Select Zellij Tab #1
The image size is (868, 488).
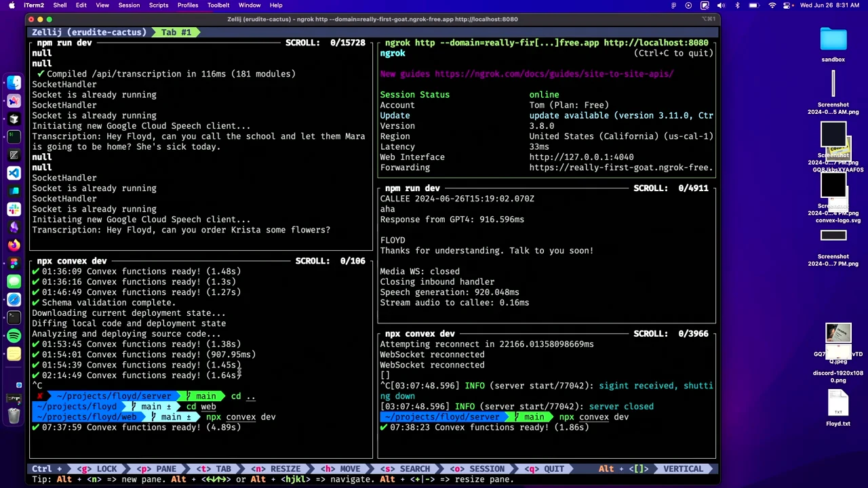(176, 32)
